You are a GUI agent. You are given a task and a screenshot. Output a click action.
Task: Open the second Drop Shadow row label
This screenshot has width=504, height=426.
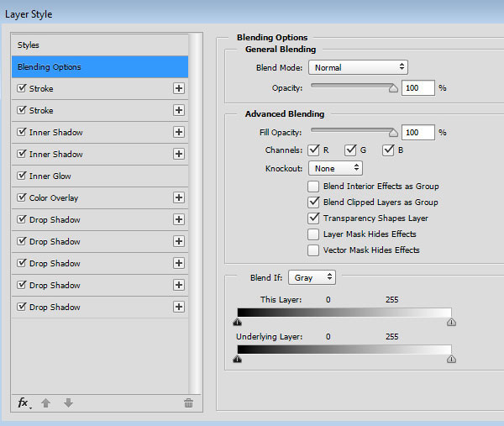[x=55, y=241]
